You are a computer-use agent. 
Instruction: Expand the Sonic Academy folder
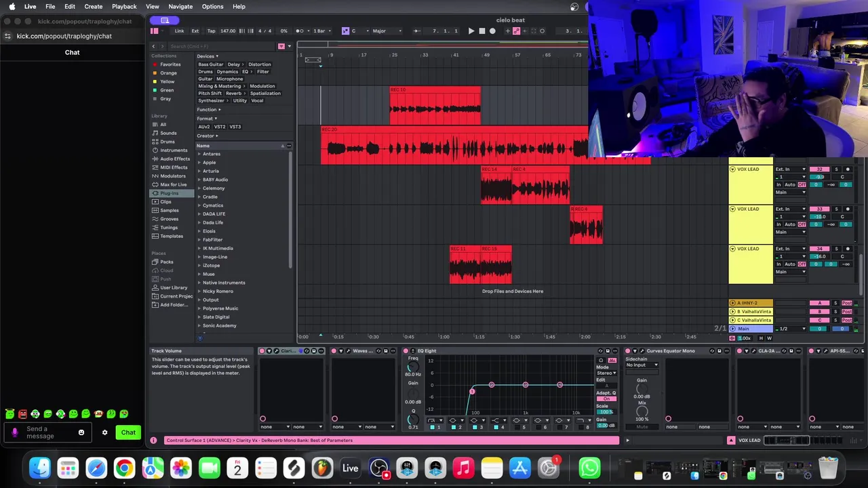(x=199, y=325)
